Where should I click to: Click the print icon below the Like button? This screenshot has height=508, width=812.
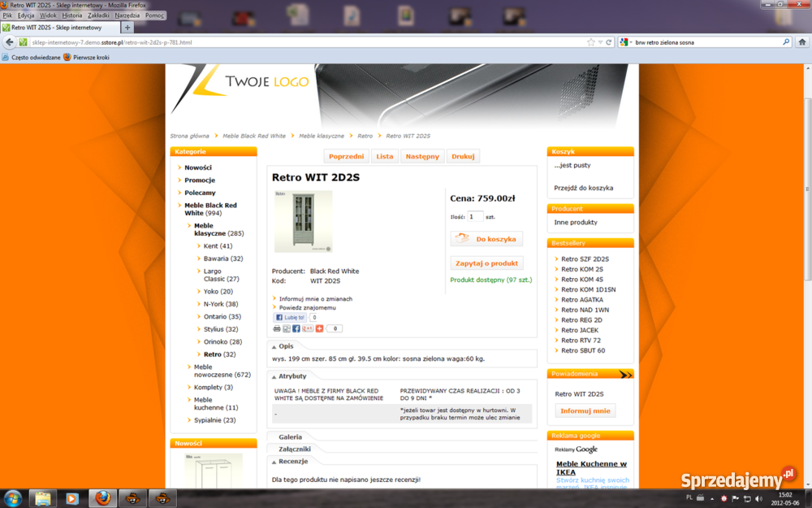(277, 328)
